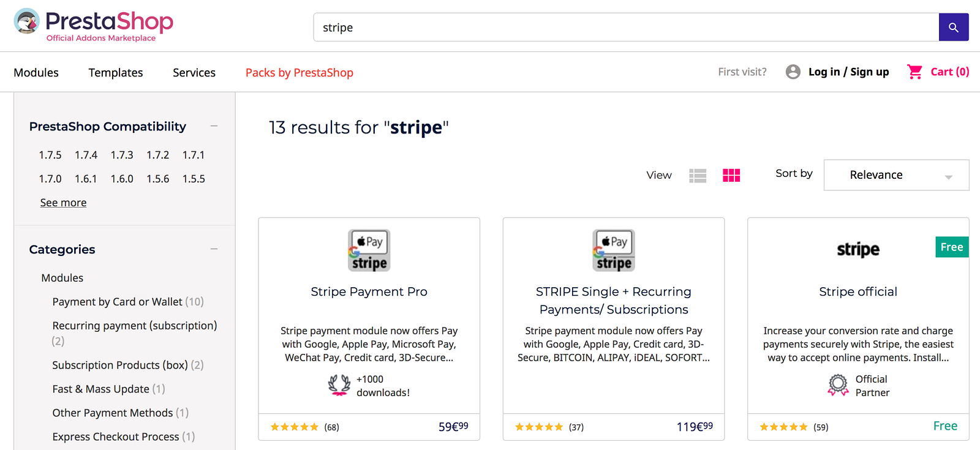Open the shopping cart icon
This screenshot has width=980, height=450.
[914, 72]
